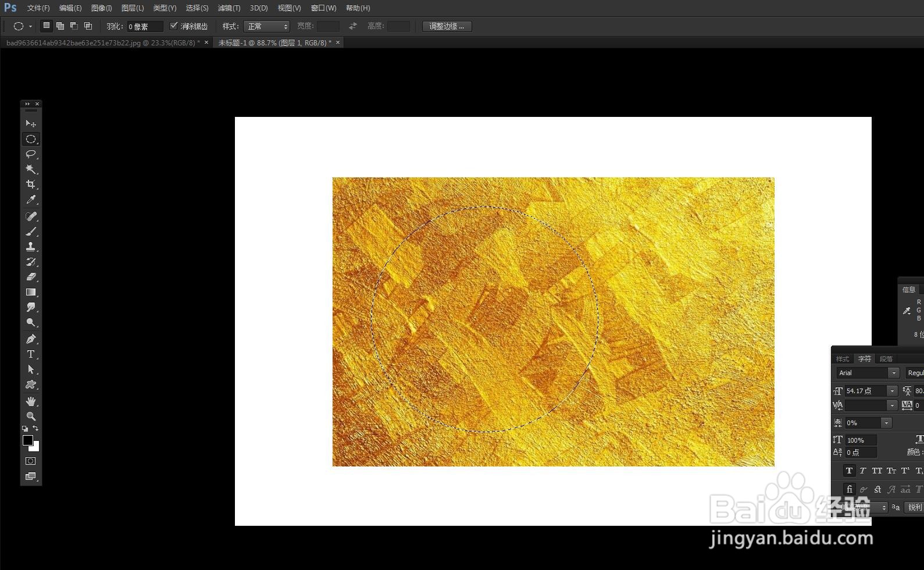Toggle the anti-alias (消除锯齿) checkbox
The height and width of the screenshot is (570, 924).
point(173,26)
